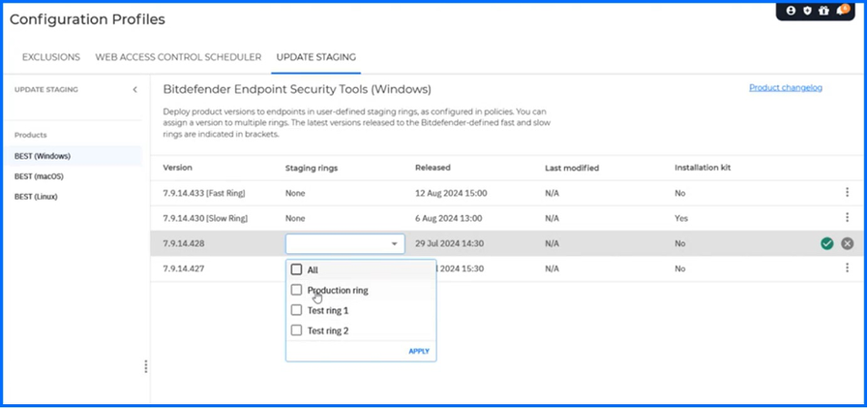Image resolution: width=868 pixels, height=409 pixels.
Task: Click the UPDATE STAGING sidebar heading
Action: tap(46, 90)
